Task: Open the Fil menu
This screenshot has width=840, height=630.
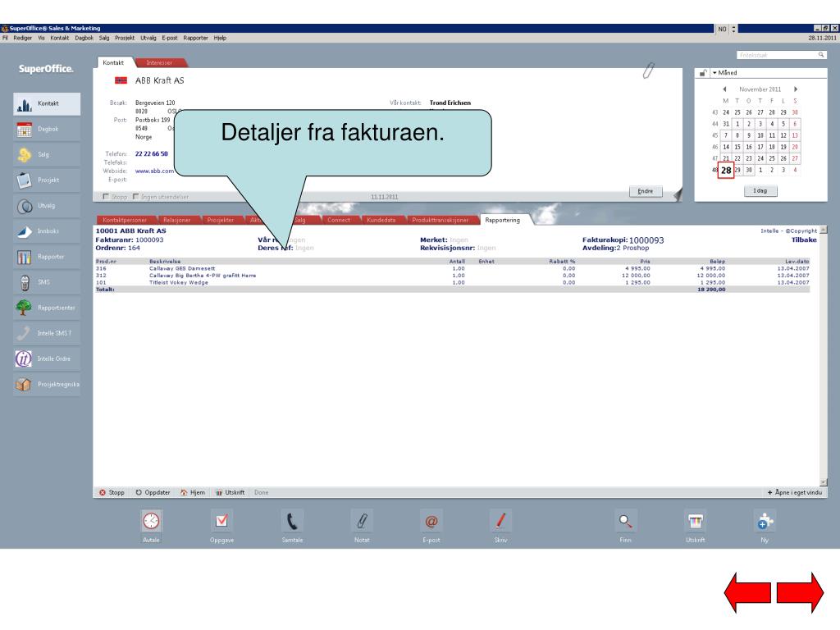Action: coord(5,38)
